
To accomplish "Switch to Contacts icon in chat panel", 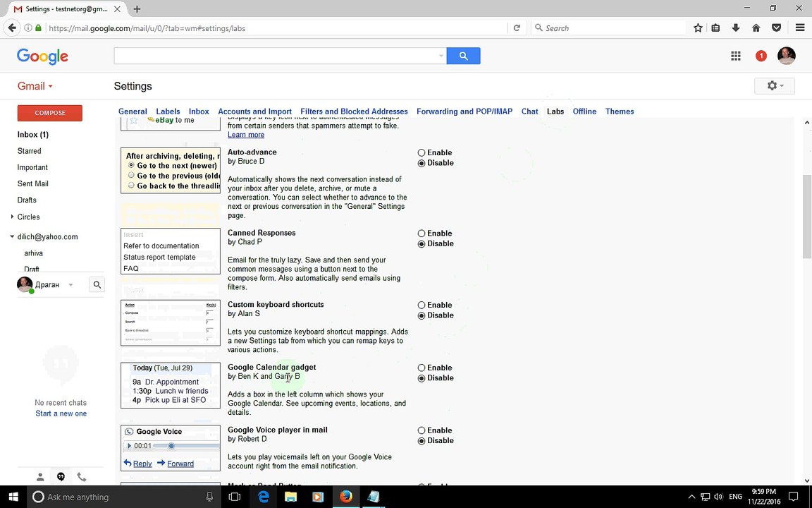I will [x=40, y=477].
